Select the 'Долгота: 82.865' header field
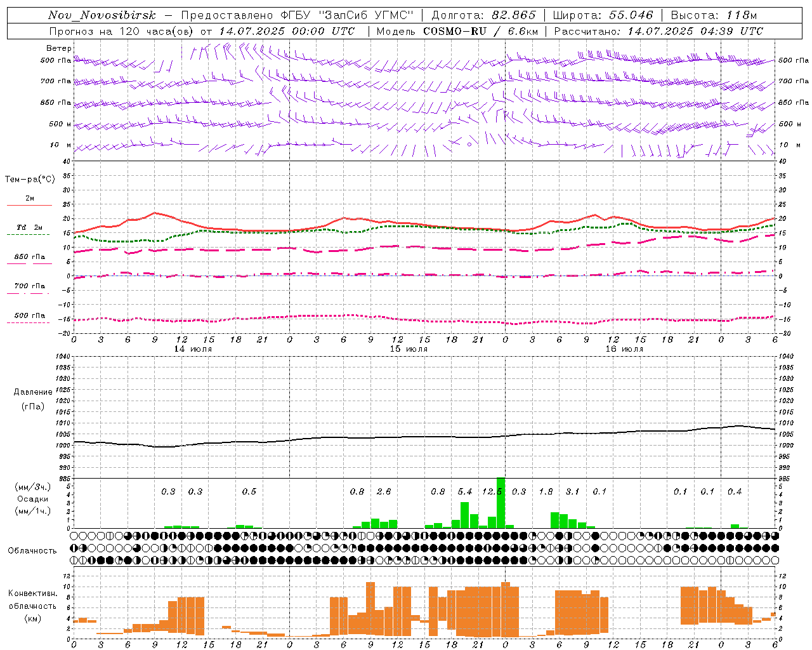The image size is (812, 650). click(x=483, y=15)
